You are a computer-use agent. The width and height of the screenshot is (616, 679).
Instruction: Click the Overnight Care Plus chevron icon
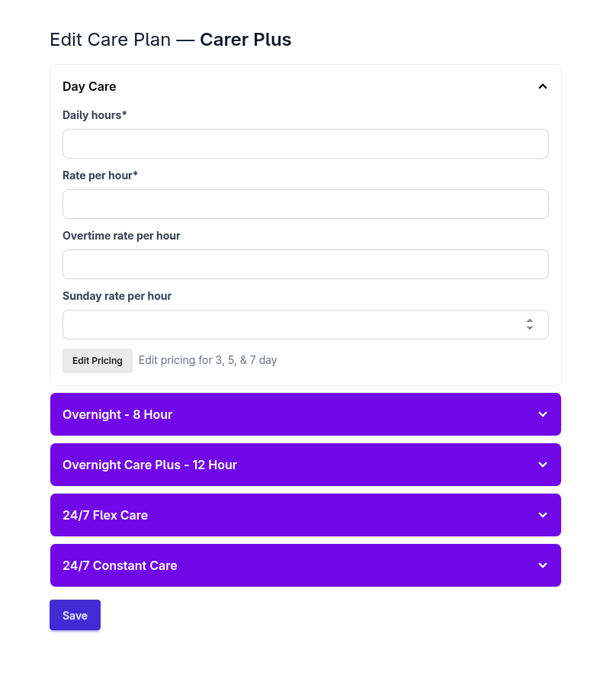(543, 465)
